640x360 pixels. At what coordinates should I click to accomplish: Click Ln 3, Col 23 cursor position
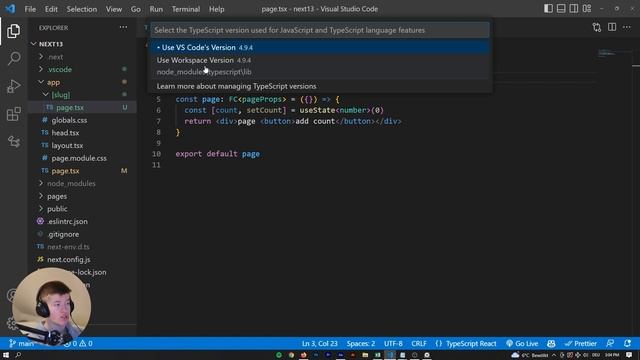click(x=320, y=344)
